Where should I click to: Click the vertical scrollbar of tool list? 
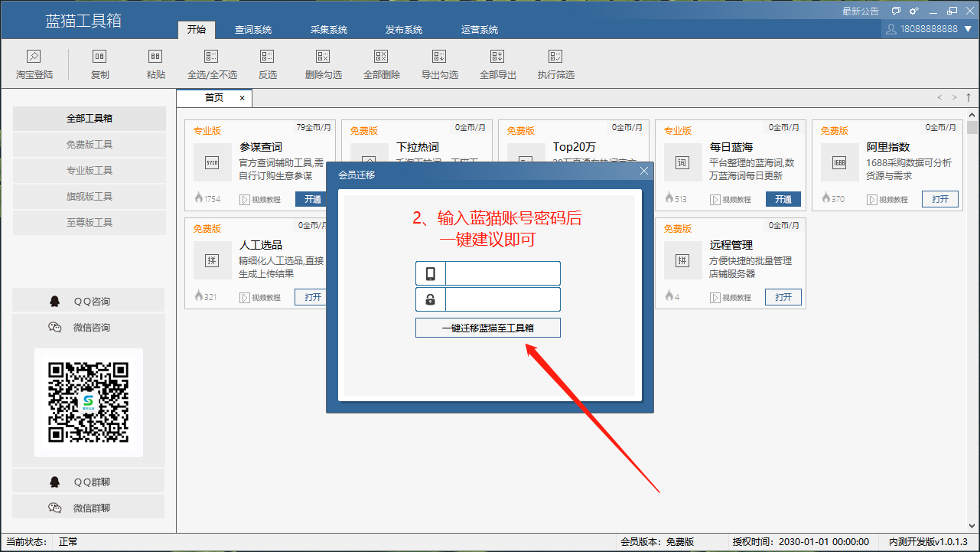tap(972, 322)
